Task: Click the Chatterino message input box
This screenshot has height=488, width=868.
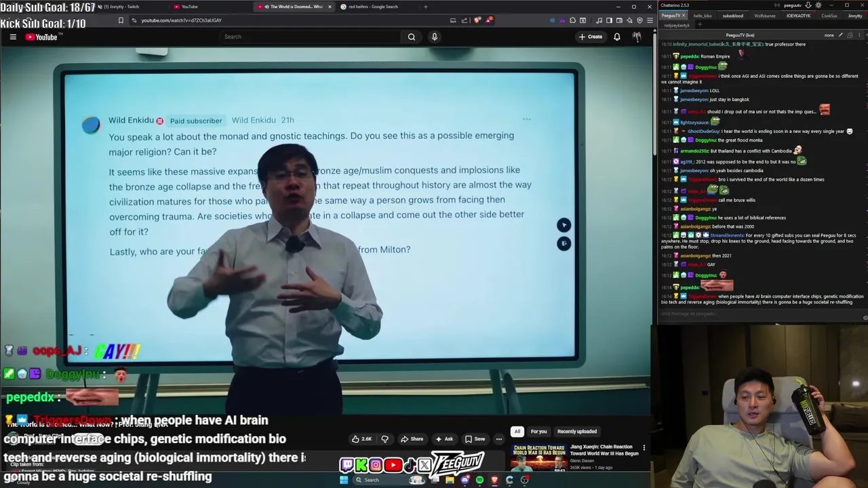Action: (761, 314)
